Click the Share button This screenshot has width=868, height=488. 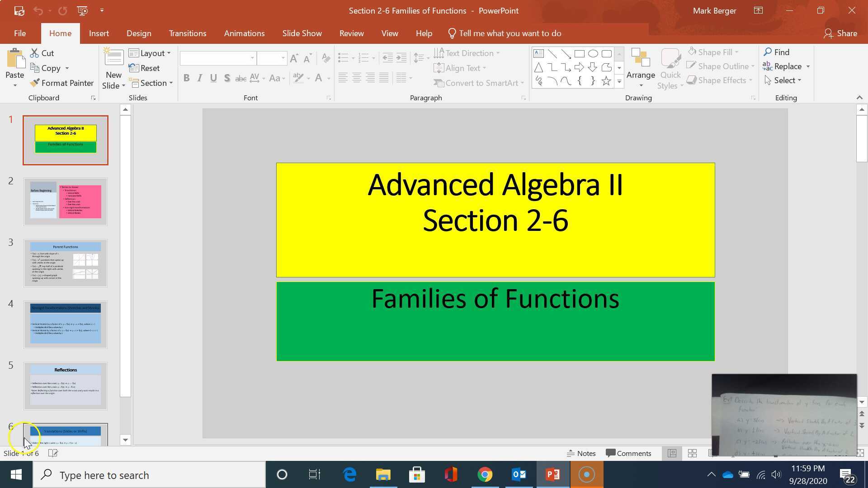pyautogui.click(x=840, y=33)
